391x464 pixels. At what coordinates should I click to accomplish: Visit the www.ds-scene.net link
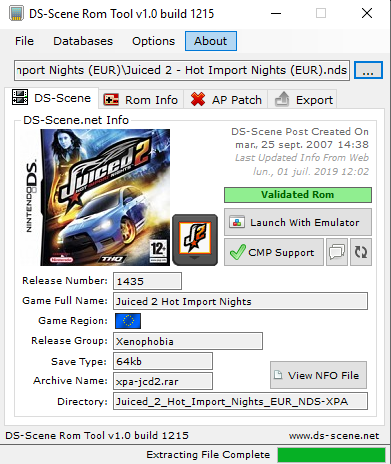click(334, 436)
